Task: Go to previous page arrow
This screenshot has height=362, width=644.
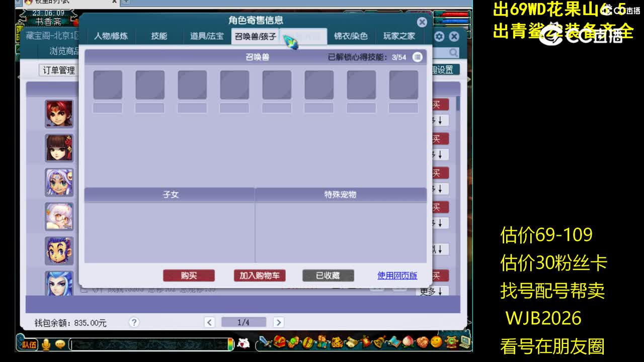Action: click(x=210, y=322)
